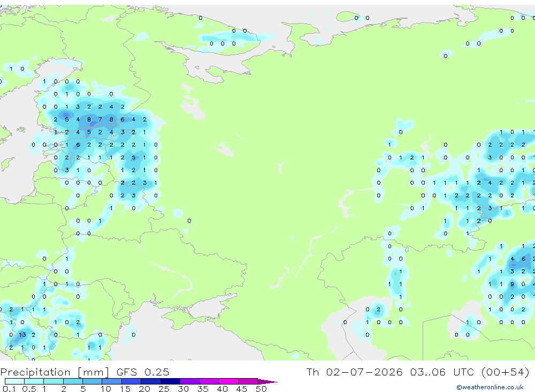Click the legend label "30"
The image size is (535, 392).
click(x=183, y=389)
